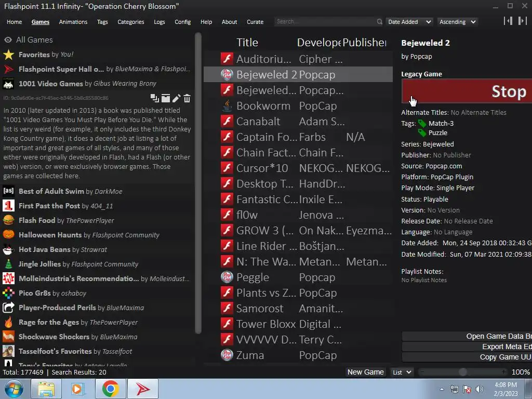Open the Tasselfoot's Favorites playlist
The width and height of the screenshot is (532, 399).
[x=97, y=351]
